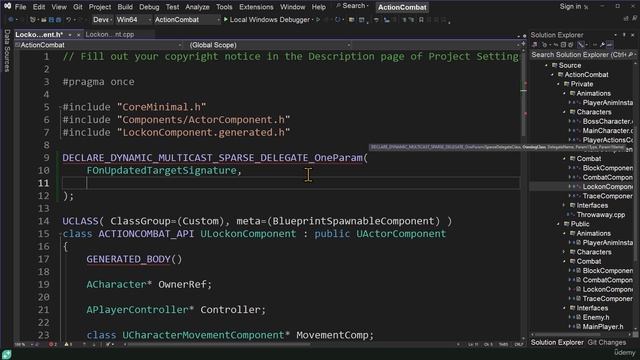Collapse the ActionCombat folder in tree
This screenshot has width=640, height=360.
[553, 75]
